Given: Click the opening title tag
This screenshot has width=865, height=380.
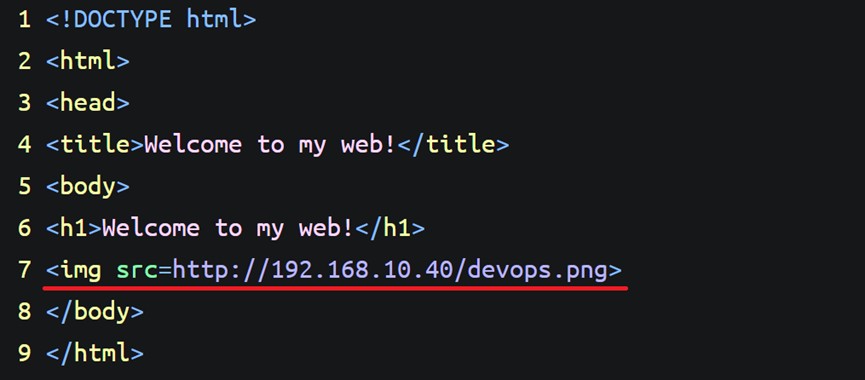Looking at the screenshot, I should (x=95, y=144).
